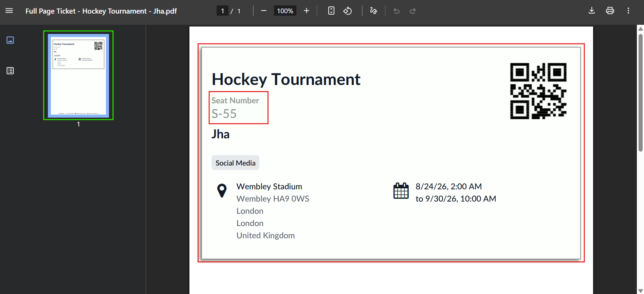Click the scrollbar up arrow
The image size is (644, 294).
pos(641,29)
